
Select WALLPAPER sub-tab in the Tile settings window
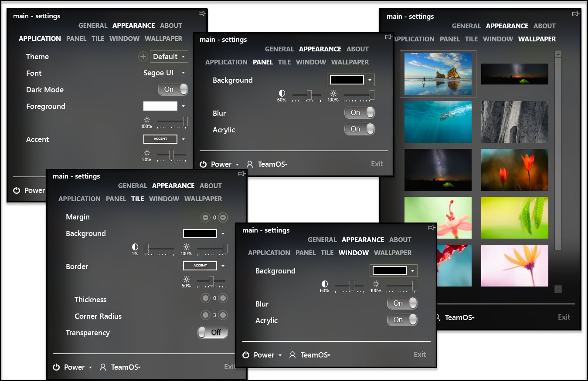pos(203,199)
